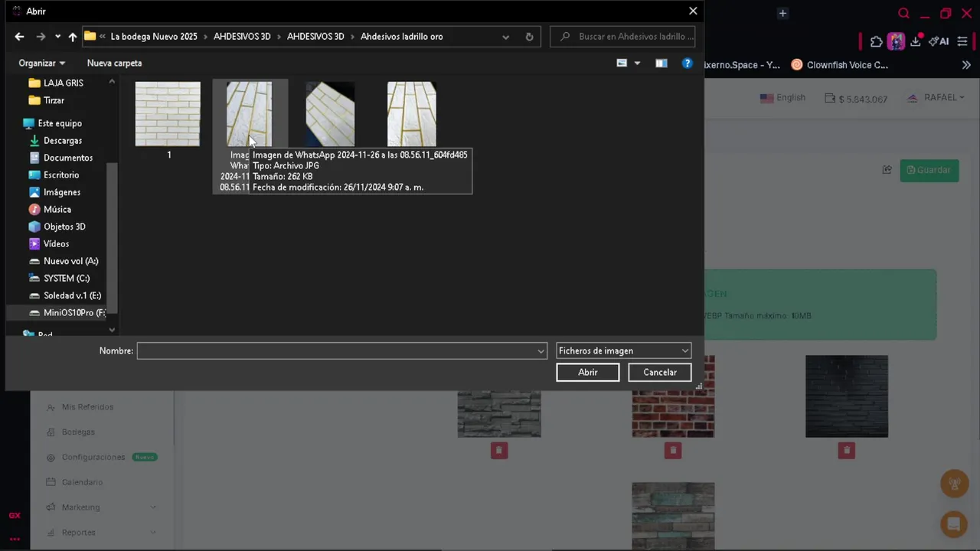Open Calendario in the sidebar
Image resolution: width=980 pixels, height=551 pixels.
pyautogui.click(x=73, y=482)
